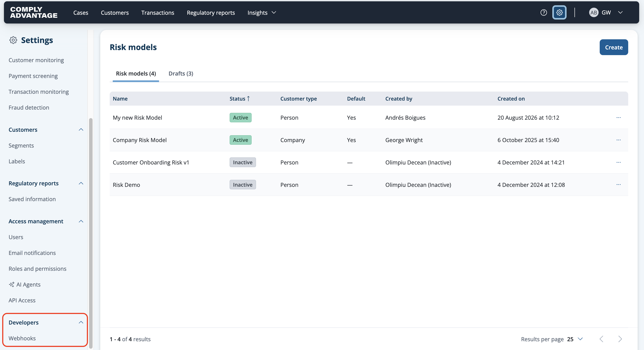Collapse the Access management section
644x350 pixels.
click(81, 221)
